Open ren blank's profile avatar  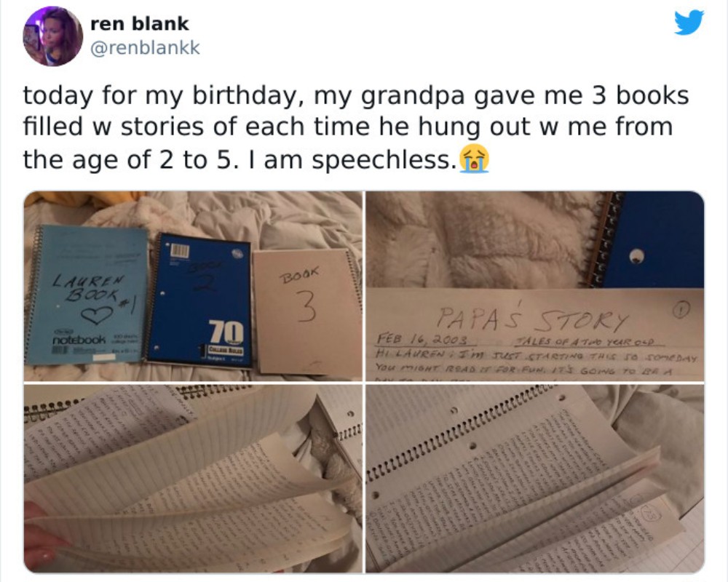pyautogui.click(x=53, y=36)
